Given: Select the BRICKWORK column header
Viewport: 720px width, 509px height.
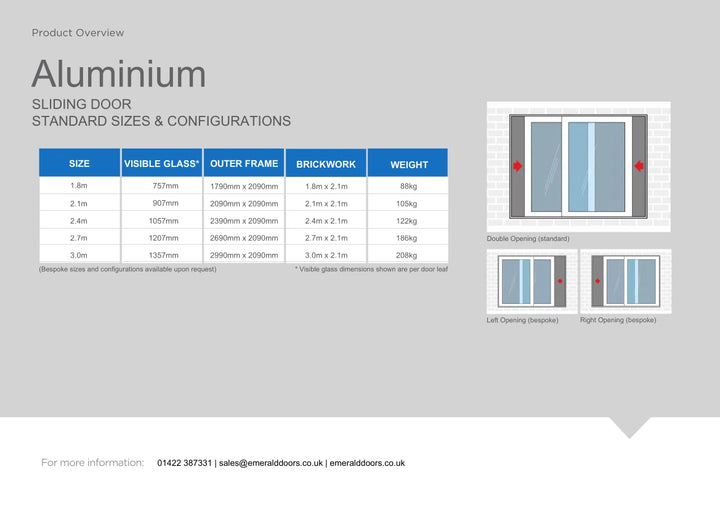Looking at the screenshot, I should [x=326, y=164].
